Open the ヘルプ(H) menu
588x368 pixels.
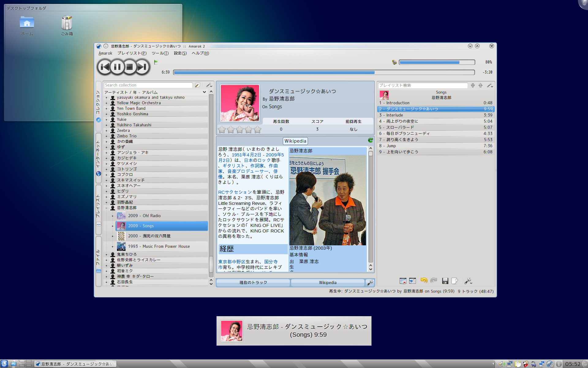coord(200,53)
